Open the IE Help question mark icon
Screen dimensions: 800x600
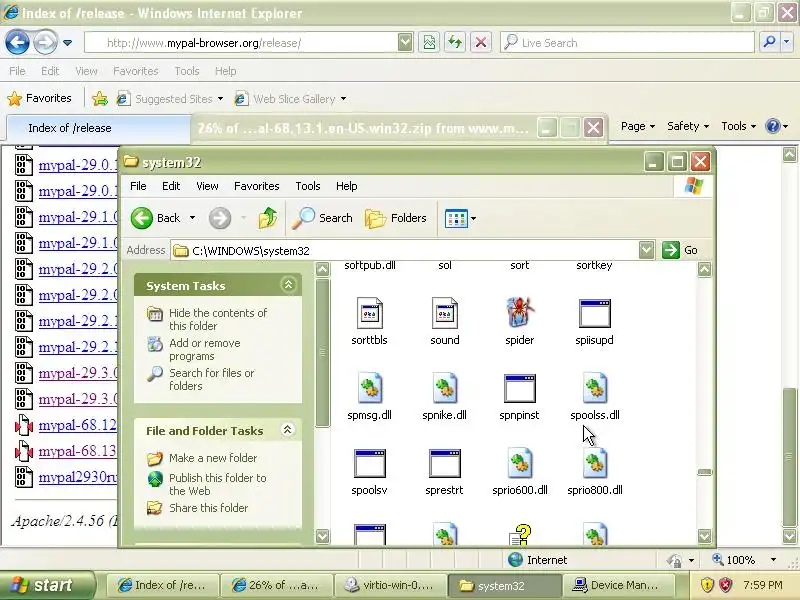pyautogui.click(x=773, y=126)
